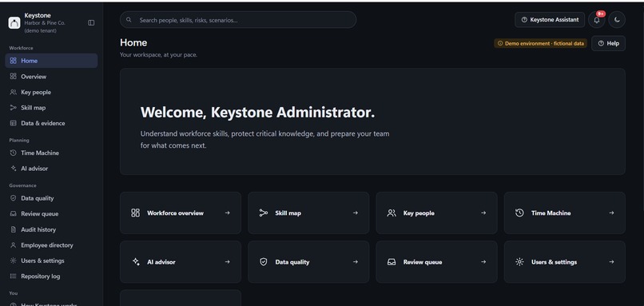Click the Keystone logo icon
The width and height of the screenshot is (644, 306).
pyautogui.click(x=14, y=22)
